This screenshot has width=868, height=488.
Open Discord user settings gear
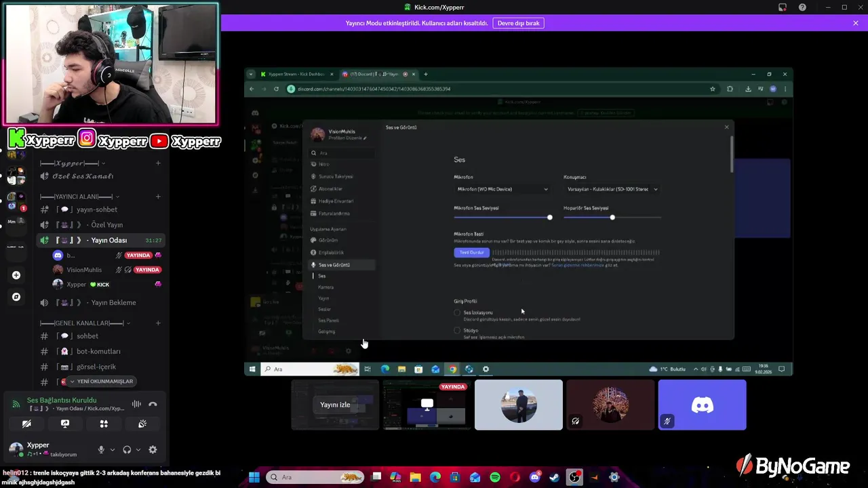pyautogui.click(x=153, y=449)
